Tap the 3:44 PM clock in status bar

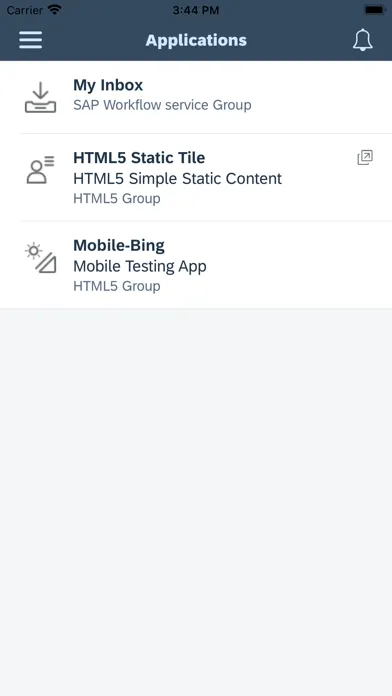tap(196, 10)
